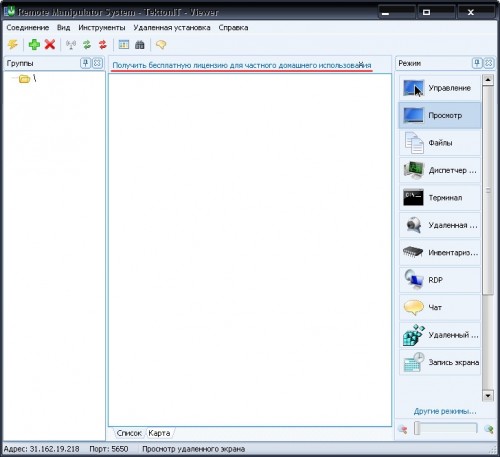Click the yellow chat bubble toolbar icon

161,44
